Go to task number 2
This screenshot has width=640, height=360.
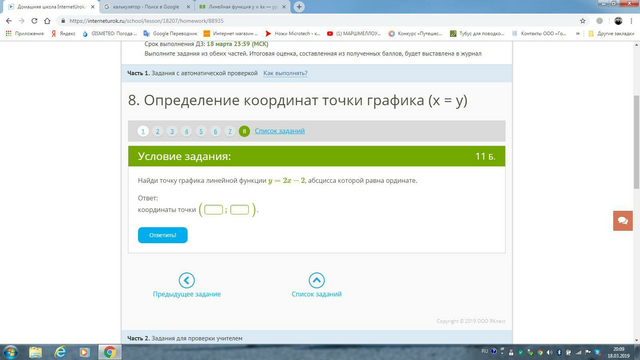[157, 131]
